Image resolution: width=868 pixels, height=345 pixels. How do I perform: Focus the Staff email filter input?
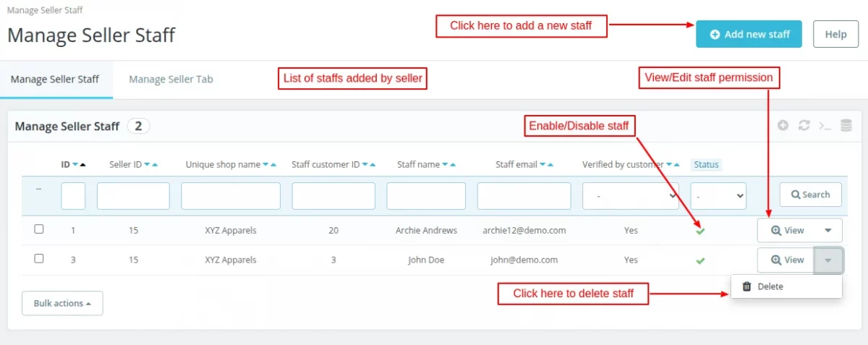click(524, 196)
